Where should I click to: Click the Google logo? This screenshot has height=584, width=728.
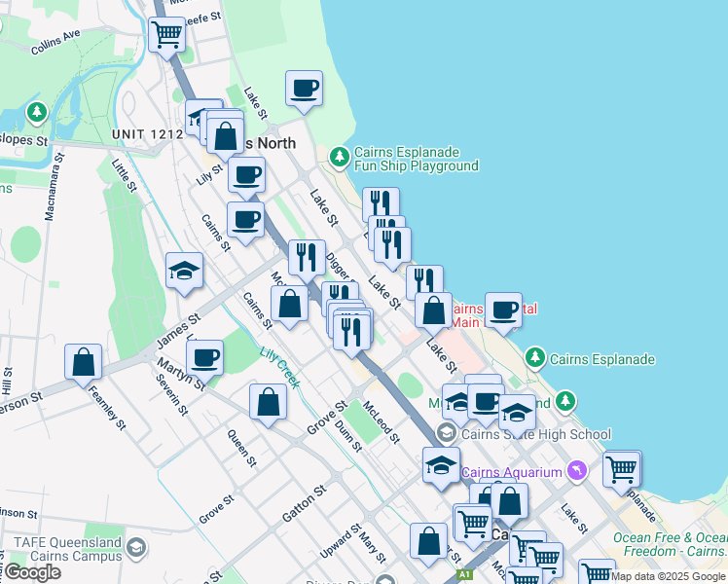coord(33,573)
